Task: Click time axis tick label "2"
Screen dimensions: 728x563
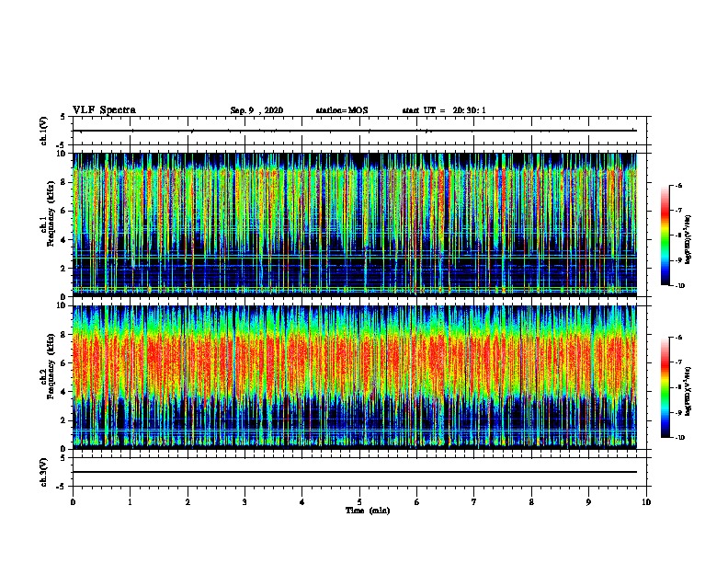Action: (x=188, y=502)
